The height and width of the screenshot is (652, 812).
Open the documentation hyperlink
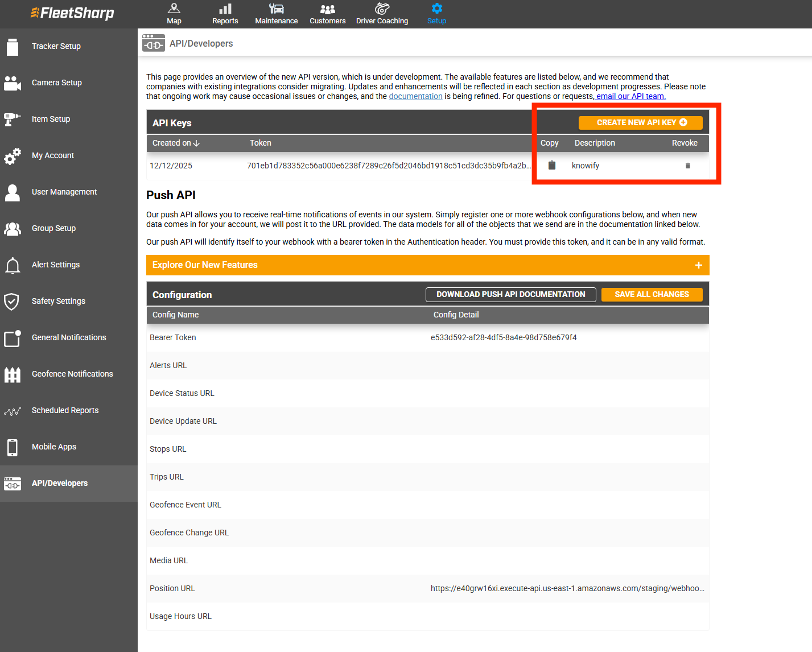pyautogui.click(x=415, y=97)
